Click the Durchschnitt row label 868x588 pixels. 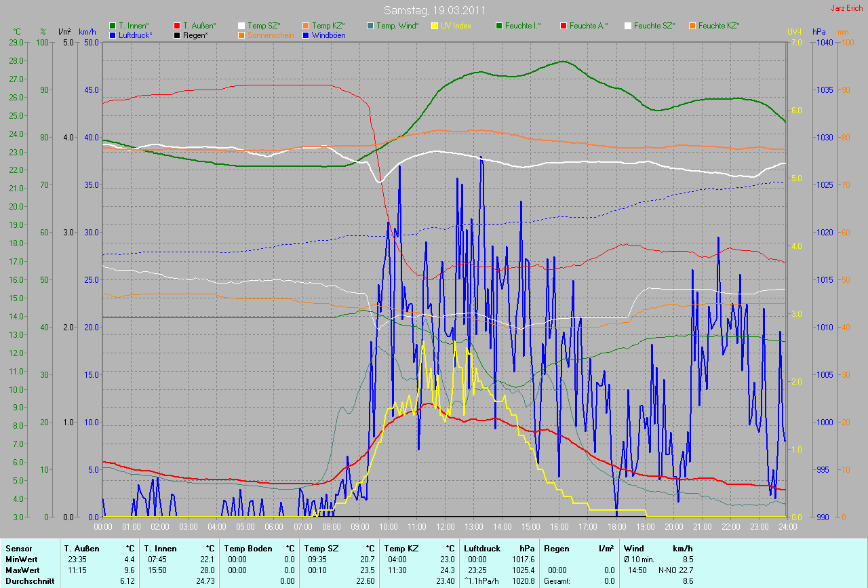[30, 581]
